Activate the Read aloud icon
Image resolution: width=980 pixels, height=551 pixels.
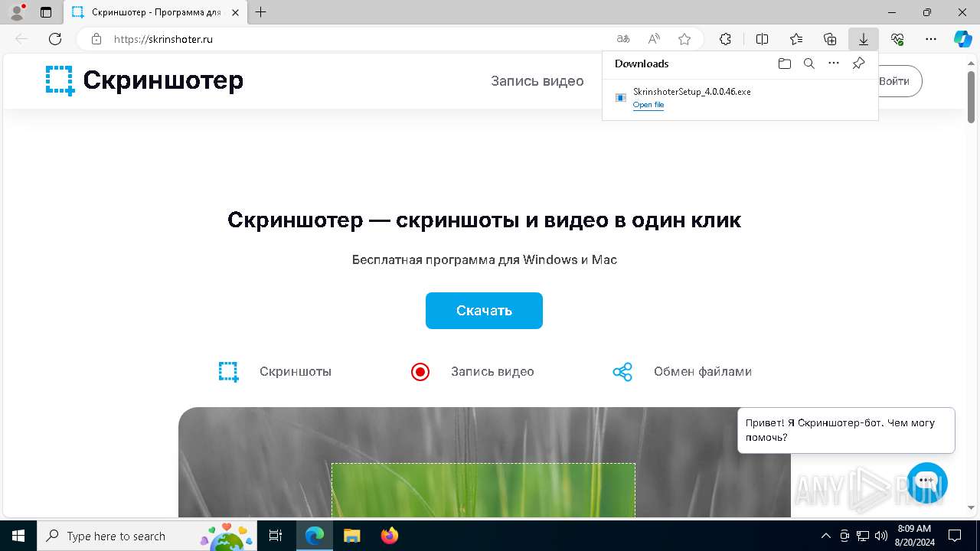654,39
